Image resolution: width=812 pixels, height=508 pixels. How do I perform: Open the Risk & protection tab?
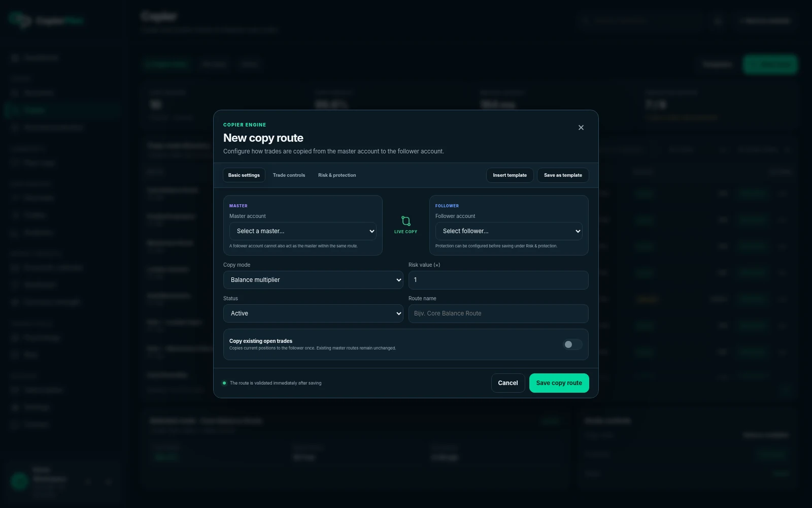pyautogui.click(x=337, y=175)
